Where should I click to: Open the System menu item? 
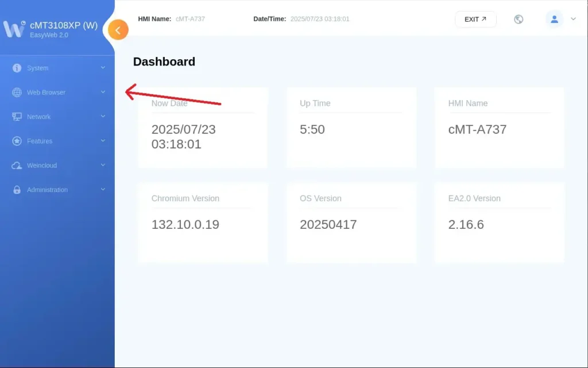(x=57, y=68)
